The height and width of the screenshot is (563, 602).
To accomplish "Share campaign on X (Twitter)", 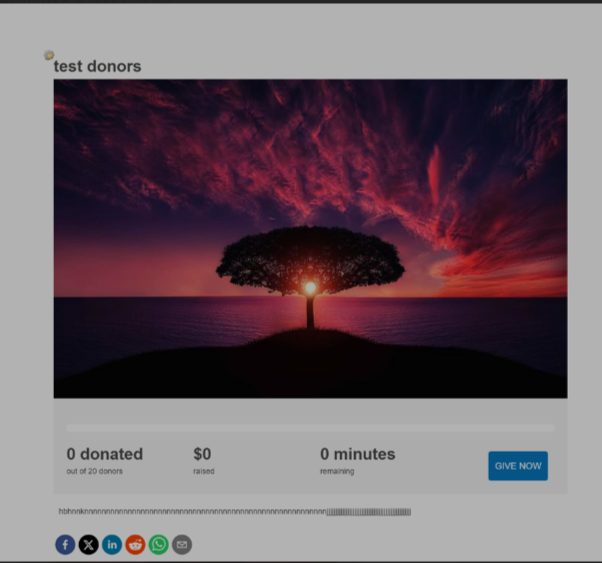I will click(88, 545).
